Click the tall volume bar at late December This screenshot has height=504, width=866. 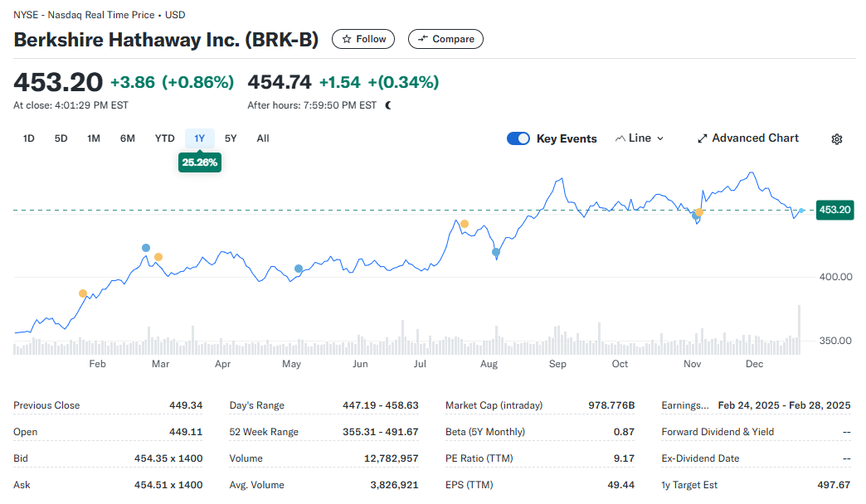(799, 330)
